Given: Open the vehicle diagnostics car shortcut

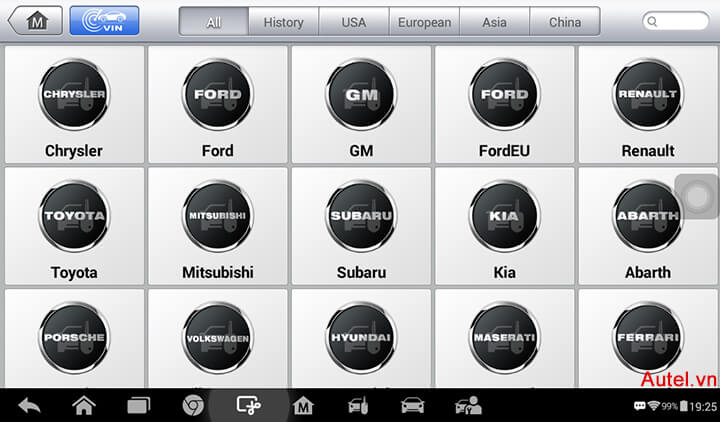Looking at the screenshot, I should 412,405.
